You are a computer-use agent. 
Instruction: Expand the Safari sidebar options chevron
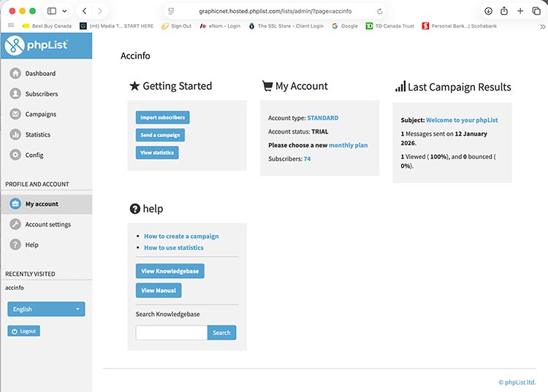[64, 12]
